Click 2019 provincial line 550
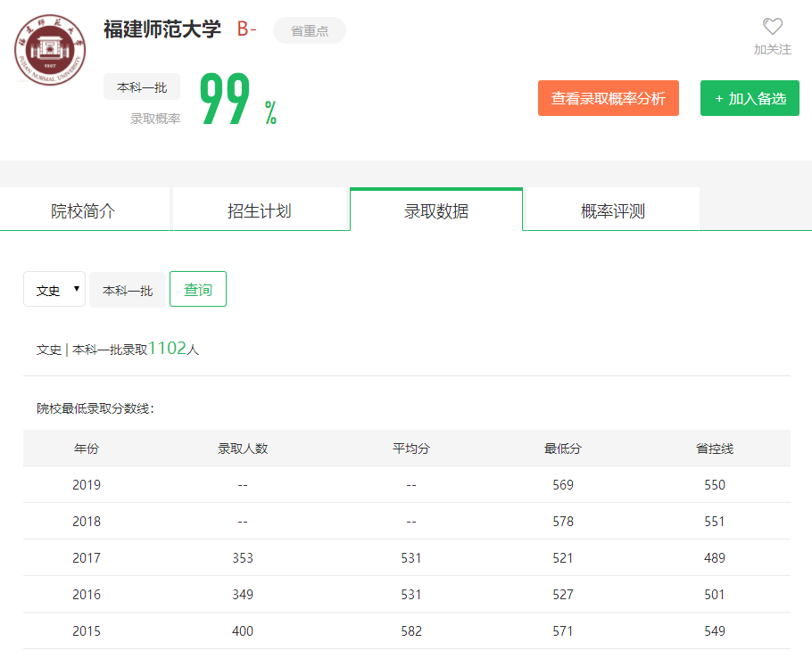Image resolution: width=812 pixels, height=667 pixels. pyautogui.click(x=714, y=485)
